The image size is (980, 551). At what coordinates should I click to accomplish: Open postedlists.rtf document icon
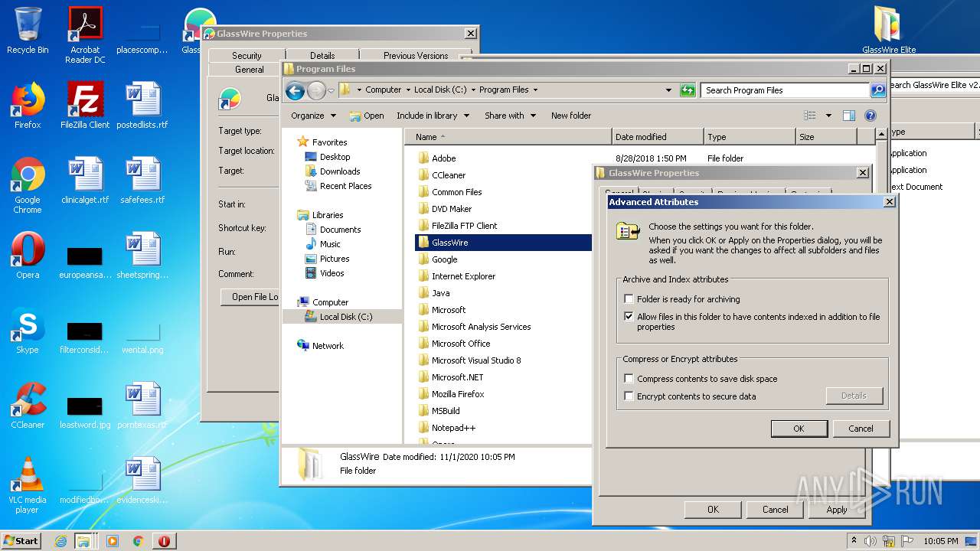(142, 106)
